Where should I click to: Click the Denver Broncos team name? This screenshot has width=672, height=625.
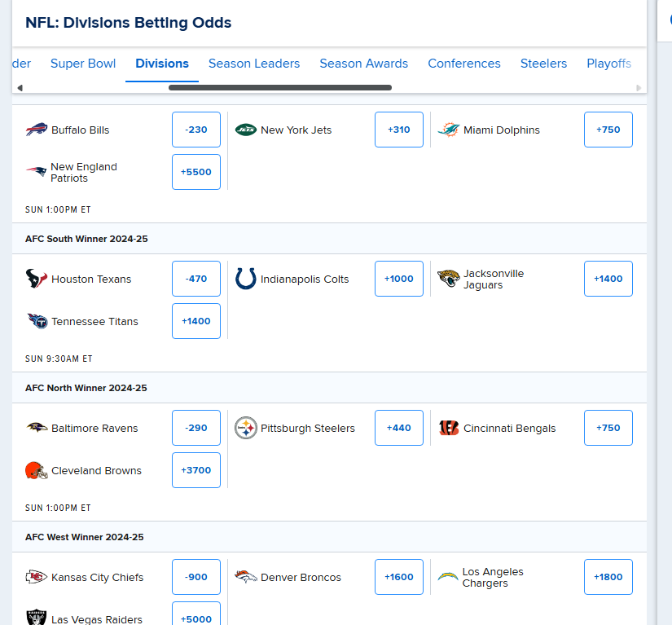301,578
